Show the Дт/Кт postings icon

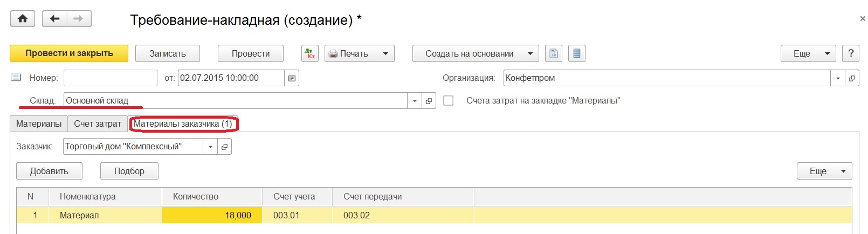click(309, 53)
